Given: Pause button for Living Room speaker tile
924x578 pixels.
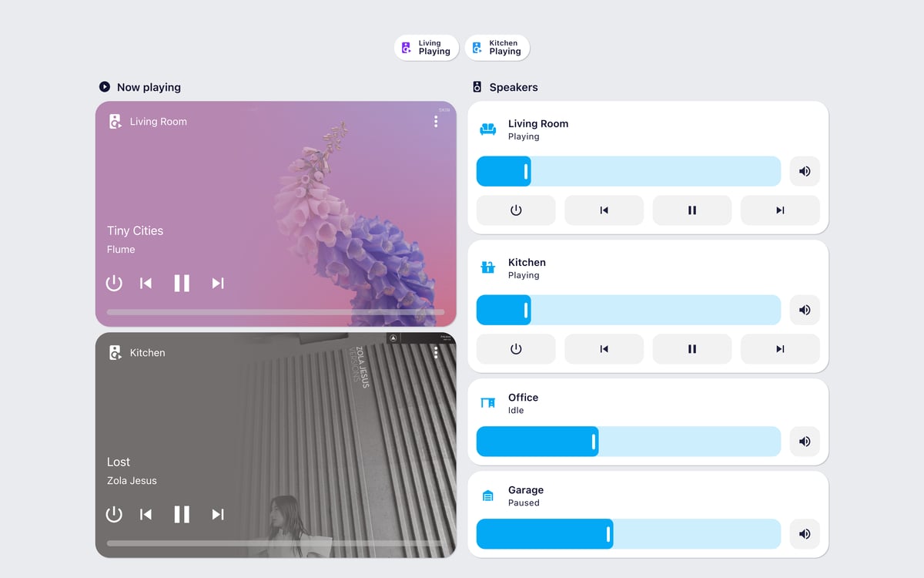Looking at the screenshot, I should coord(692,210).
